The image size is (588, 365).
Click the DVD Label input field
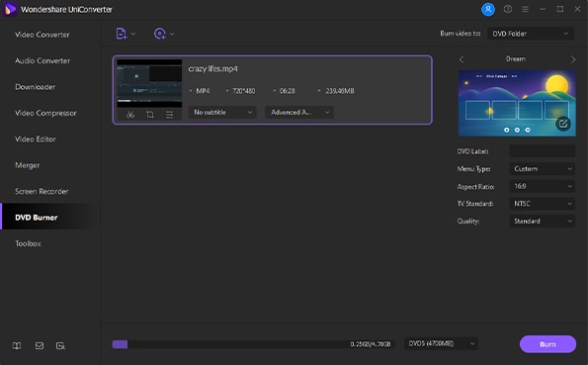click(542, 151)
